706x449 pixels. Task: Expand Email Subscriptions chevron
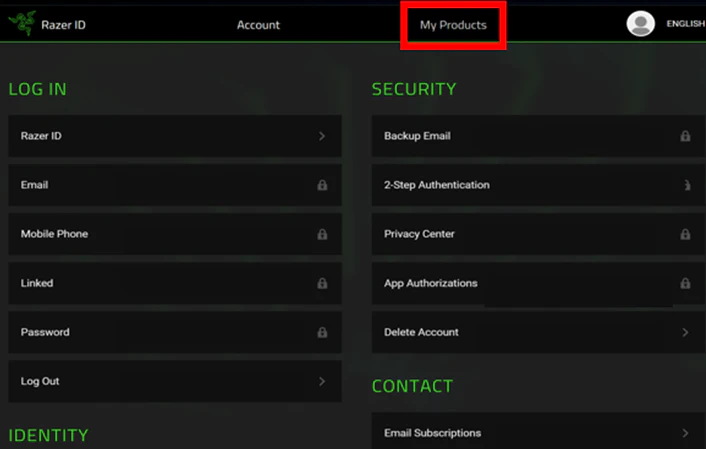pyautogui.click(x=685, y=433)
